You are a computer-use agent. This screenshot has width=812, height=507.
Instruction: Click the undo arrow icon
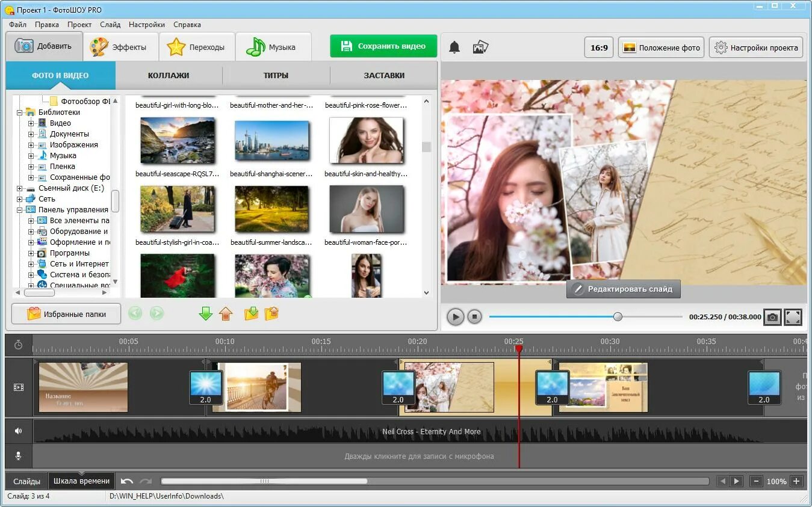(126, 481)
